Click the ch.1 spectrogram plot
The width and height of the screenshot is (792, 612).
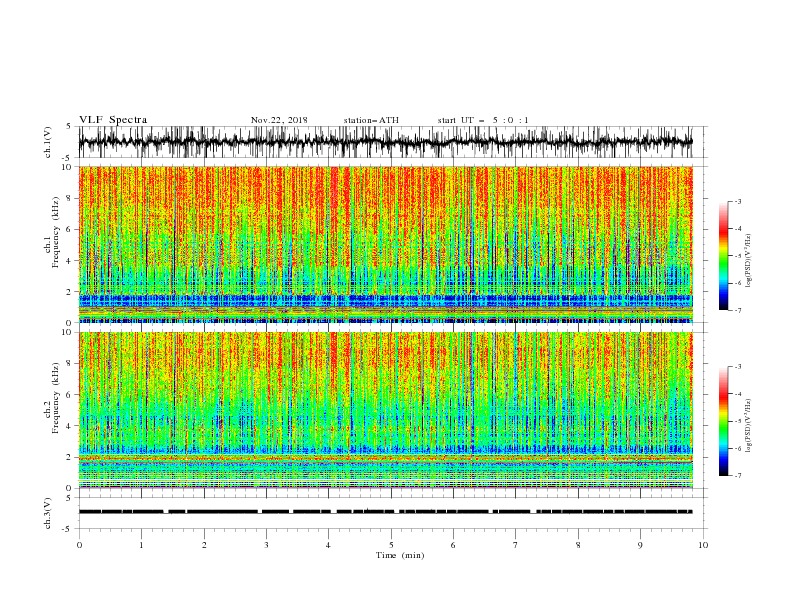pyautogui.click(x=386, y=244)
